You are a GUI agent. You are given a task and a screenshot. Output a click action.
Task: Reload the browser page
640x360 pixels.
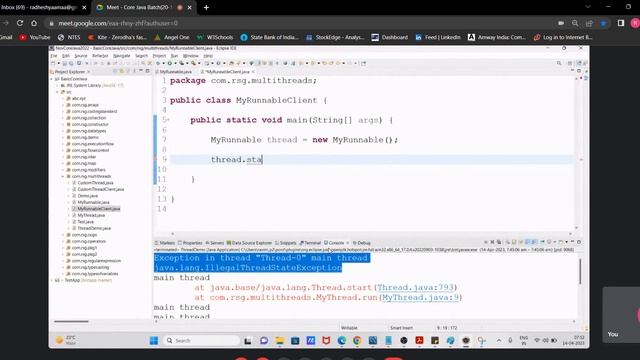click(x=20, y=23)
